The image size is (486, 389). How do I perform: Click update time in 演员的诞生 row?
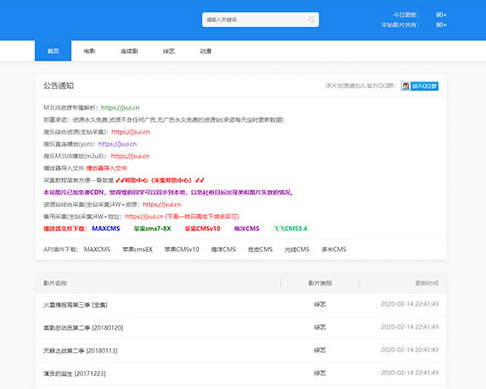[410, 373]
